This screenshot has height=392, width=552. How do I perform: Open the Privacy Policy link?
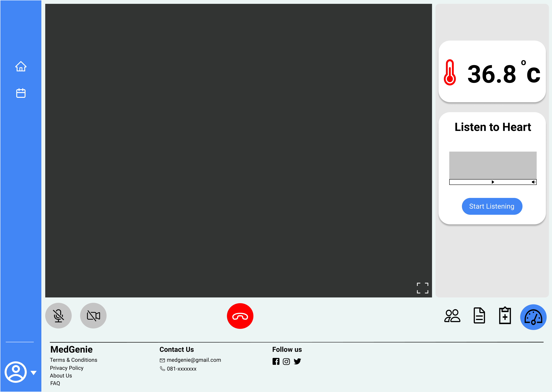click(67, 368)
